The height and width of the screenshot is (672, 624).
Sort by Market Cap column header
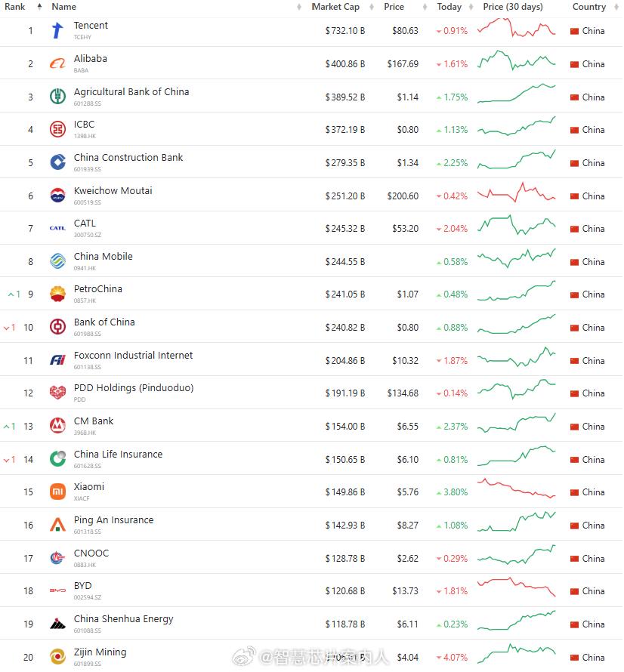coord(337,7)
